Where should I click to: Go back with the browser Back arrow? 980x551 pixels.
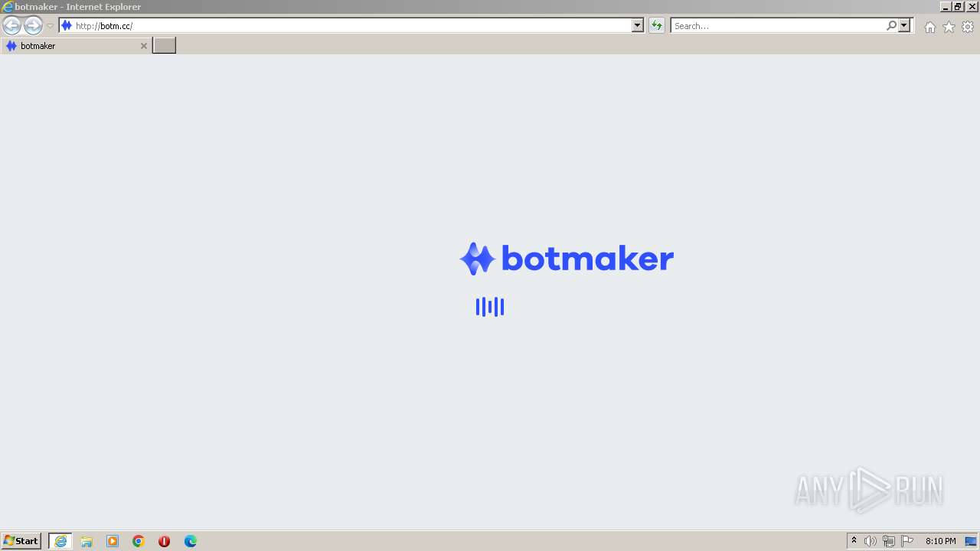[x=11, y=25]
